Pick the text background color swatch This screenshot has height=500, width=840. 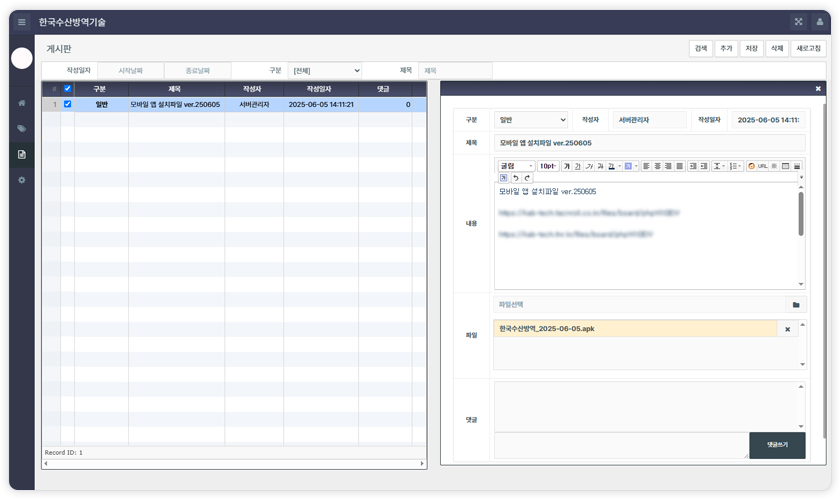pos(628,166)
